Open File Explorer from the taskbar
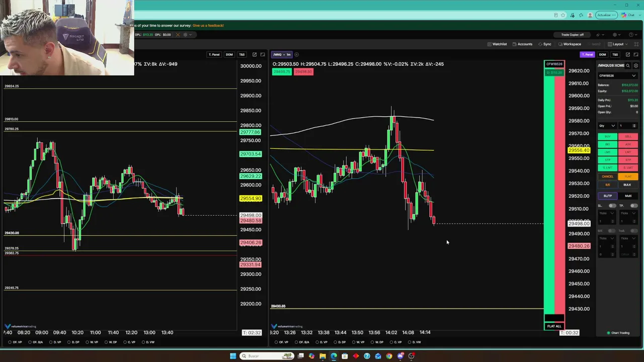Screen dimensions: 644x362 tap(323, 356)
